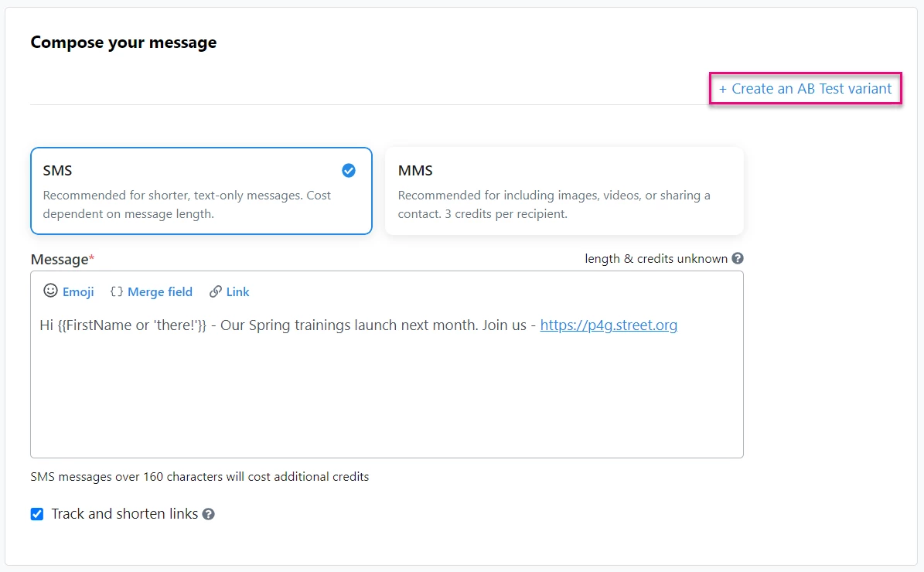Click the curly braces icon next to Merge field
The image size is (924, 572).
pyautogui.click(x=118, y=291)
